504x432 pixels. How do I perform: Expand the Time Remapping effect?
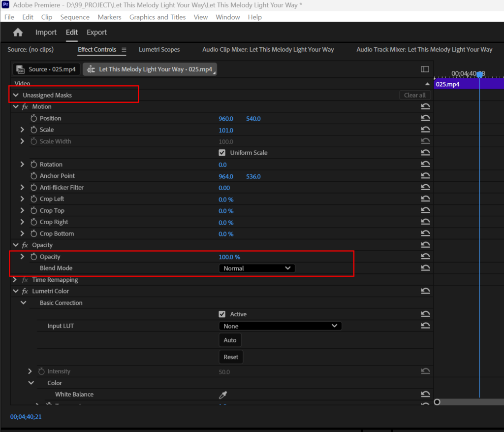tap(15, 280)
